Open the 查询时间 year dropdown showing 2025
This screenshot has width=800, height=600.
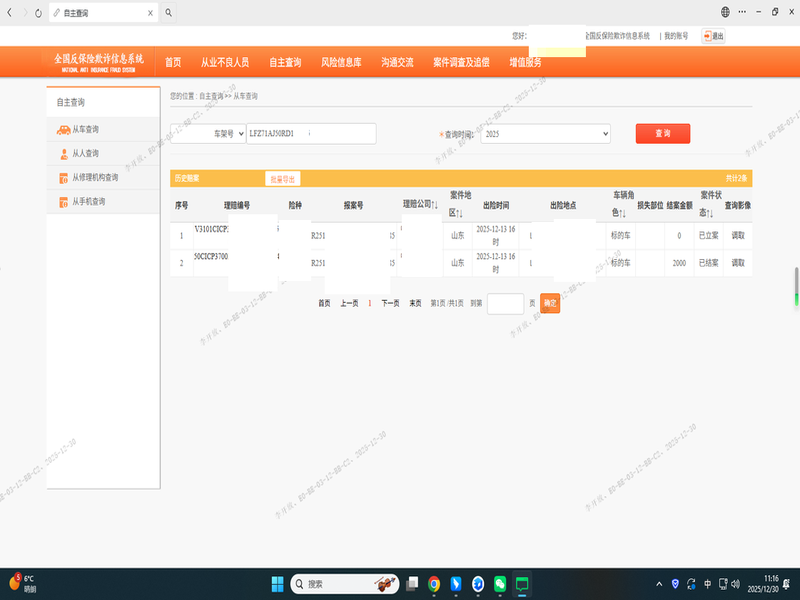[x=545, y=134]
